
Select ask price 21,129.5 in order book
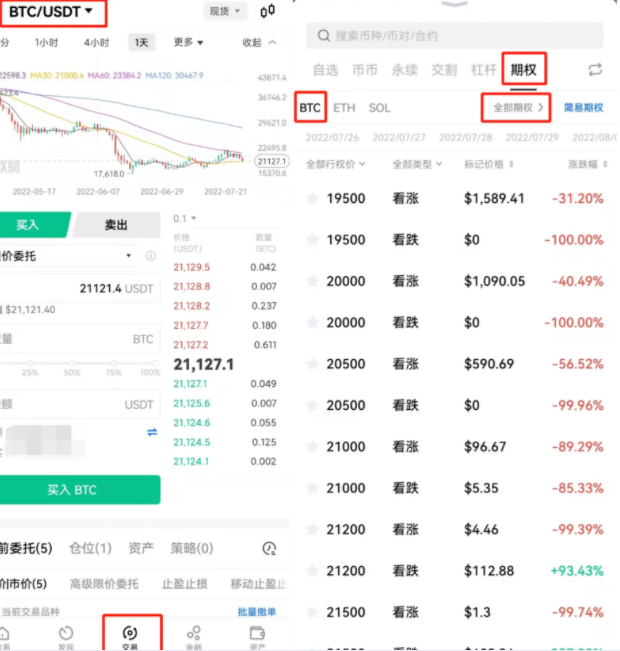pyautogui.click(x=191, y=267)
